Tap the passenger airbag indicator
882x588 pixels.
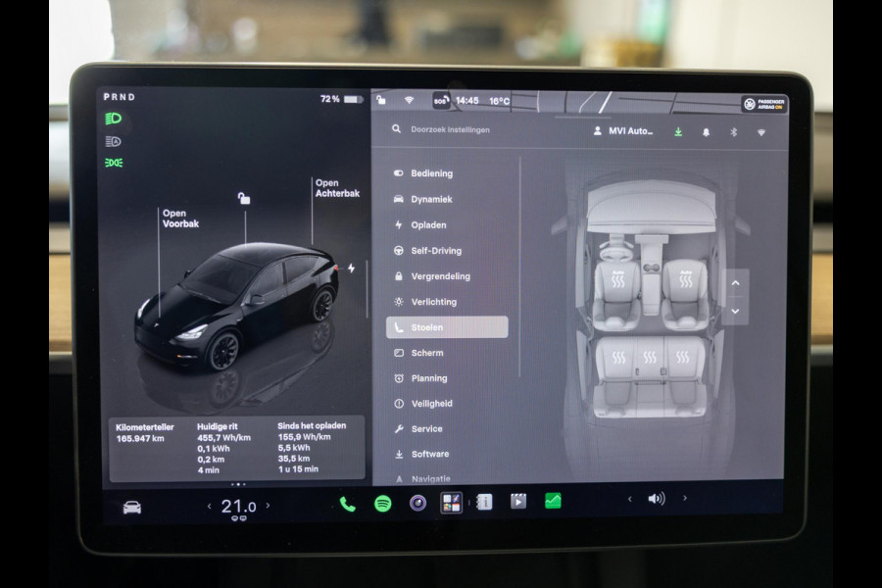click(x=763, y=104)
